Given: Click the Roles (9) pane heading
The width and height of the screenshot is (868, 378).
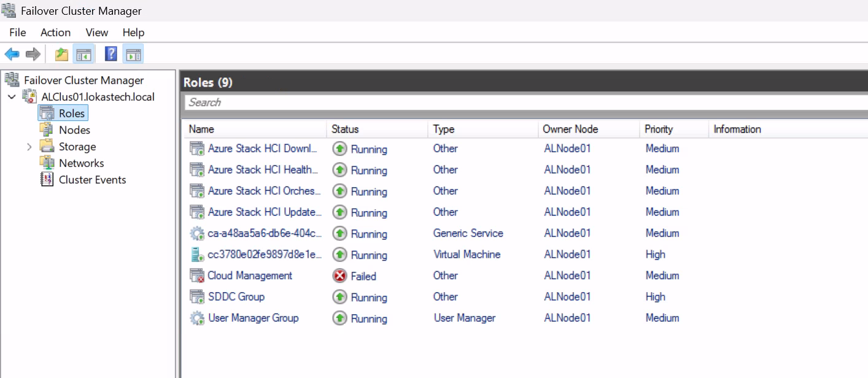Looking at the screenshot, I should (208, 82).
